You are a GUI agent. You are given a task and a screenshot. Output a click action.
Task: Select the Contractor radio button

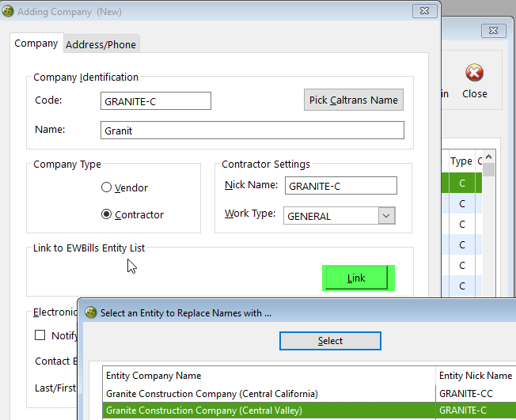(x=106, y=214)
